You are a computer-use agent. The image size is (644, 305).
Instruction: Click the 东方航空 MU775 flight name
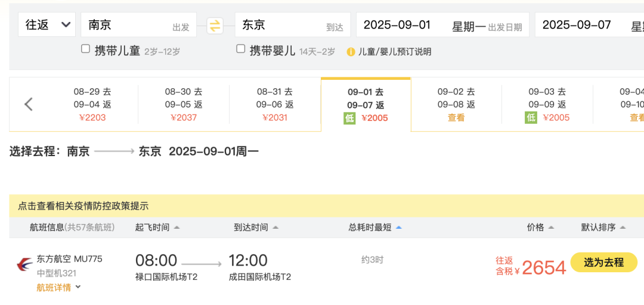[x=69, y=259]
